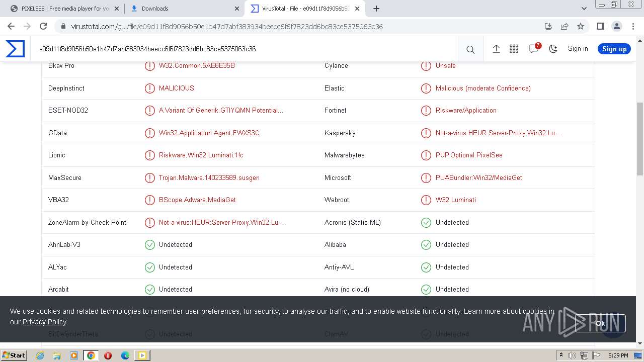The width and height of the screenshot is (644, 362).
Task: Open the Chrome profile icon
Action: click(617, 27)
